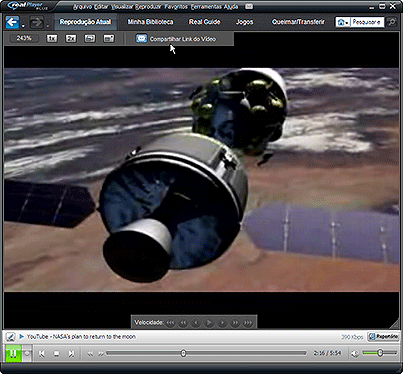This screenshot has width=403, height=374.
Task: Go to the previous clip
Action: [42, 354]
